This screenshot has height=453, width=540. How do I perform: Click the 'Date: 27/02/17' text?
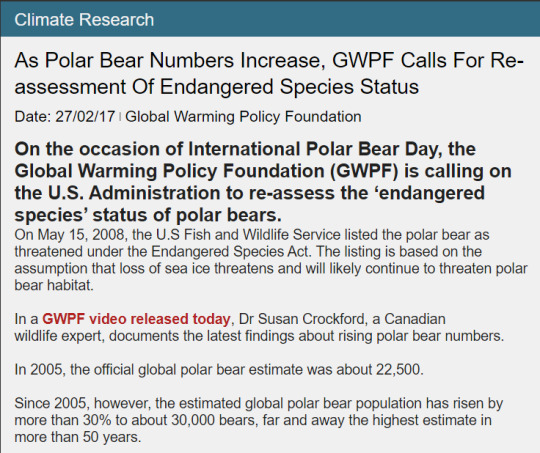tap(65, 116)
